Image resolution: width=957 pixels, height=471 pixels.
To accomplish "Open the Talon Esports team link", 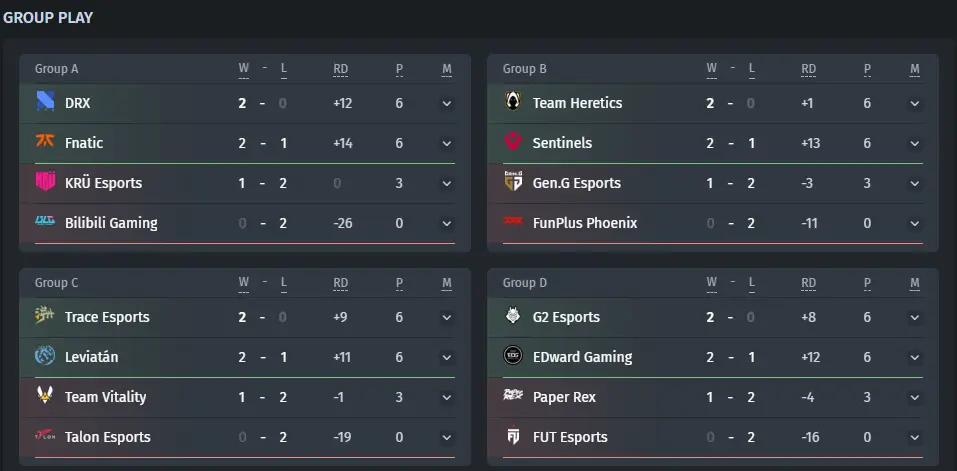I will point(107,437).
